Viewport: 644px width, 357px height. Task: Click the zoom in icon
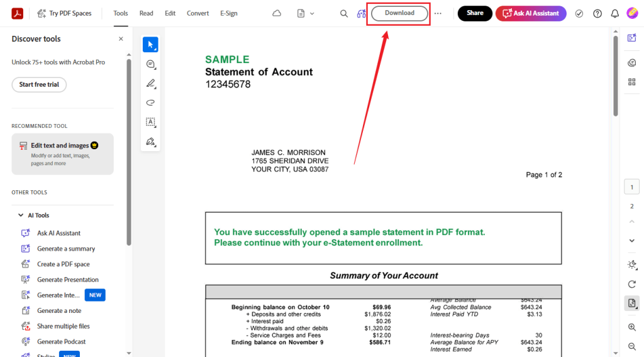[631, 327]
